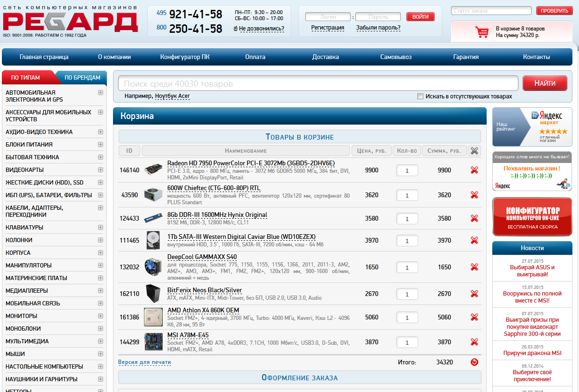Click the Регард logo
This screenshot has height=392, width=579.
click(x=70, y=21)
